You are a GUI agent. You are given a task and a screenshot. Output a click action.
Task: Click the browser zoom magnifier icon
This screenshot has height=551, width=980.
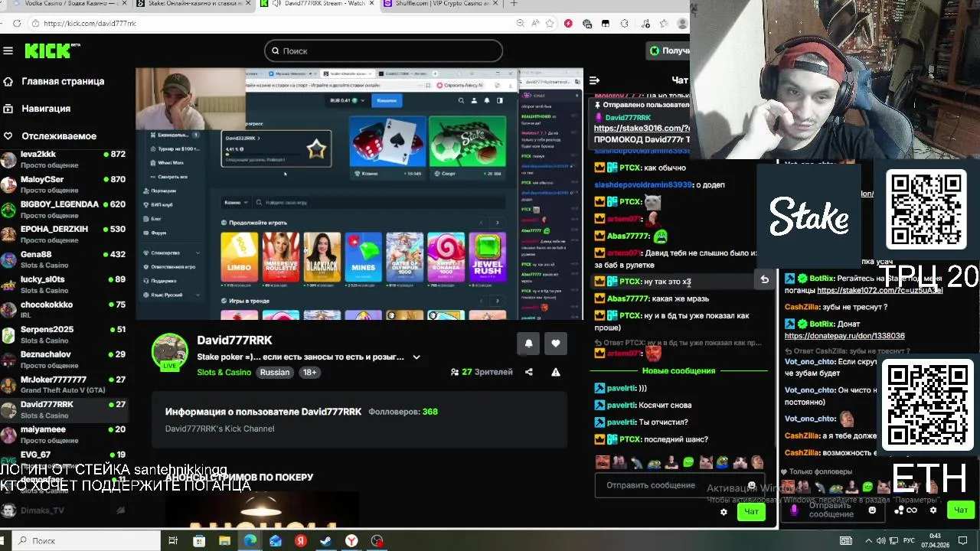tap(521, 24)
